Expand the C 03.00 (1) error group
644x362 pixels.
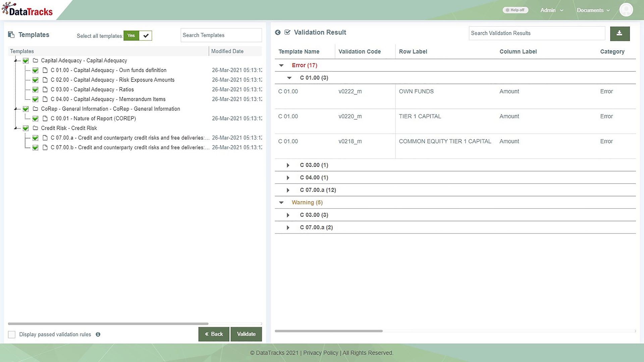pyautogui.click(x=288, y=165)
